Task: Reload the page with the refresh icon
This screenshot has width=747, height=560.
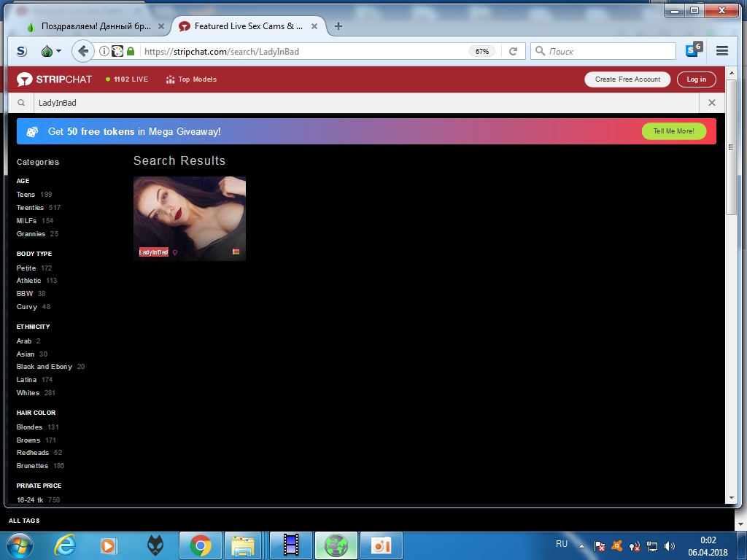Action: pyautogui.click(x=513, y=51)
